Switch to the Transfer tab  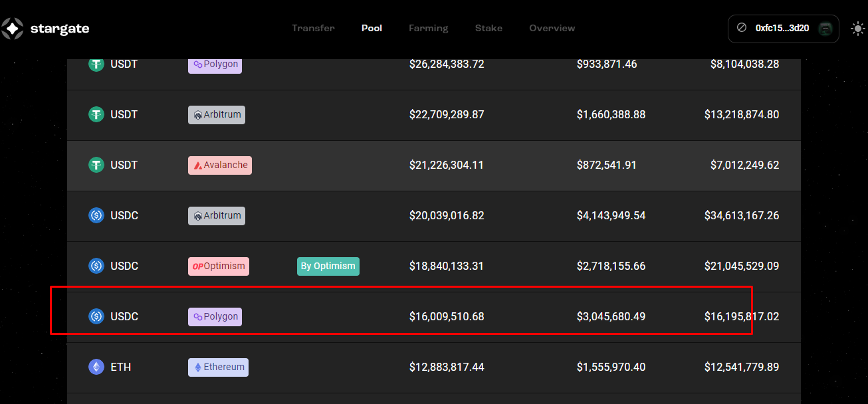click(314, 28)
